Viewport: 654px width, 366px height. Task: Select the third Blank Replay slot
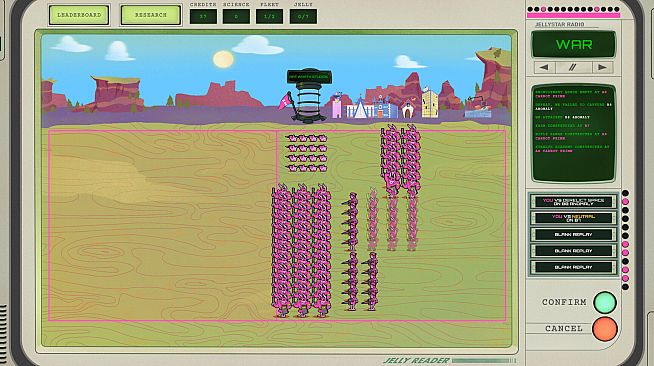[x=574, y=267]
